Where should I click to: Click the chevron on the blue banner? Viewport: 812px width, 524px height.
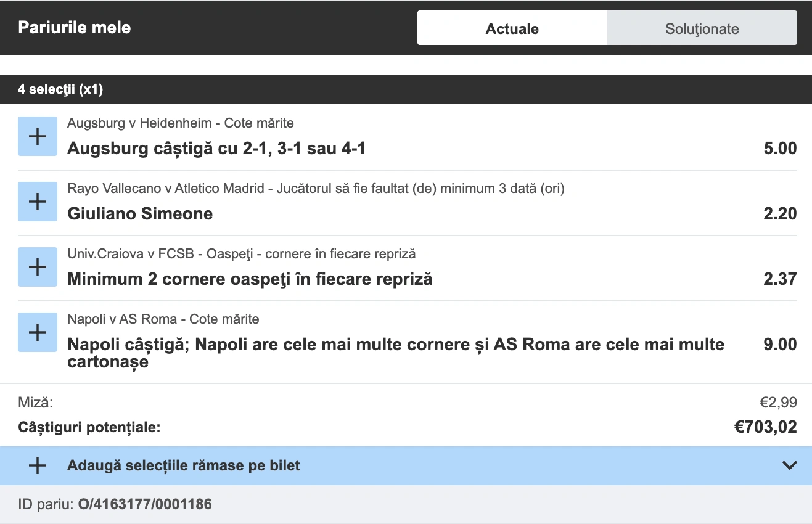791,465
